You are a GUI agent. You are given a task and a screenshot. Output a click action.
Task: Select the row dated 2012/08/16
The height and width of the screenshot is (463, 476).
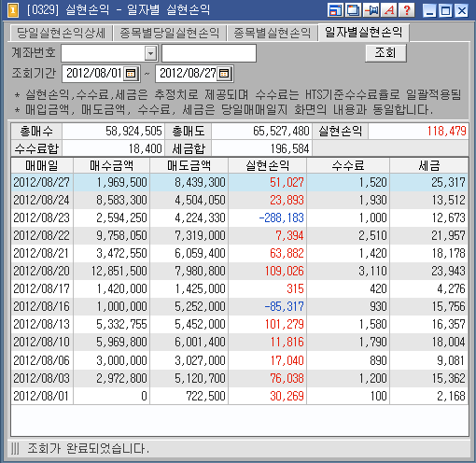[x=240, y=306]
